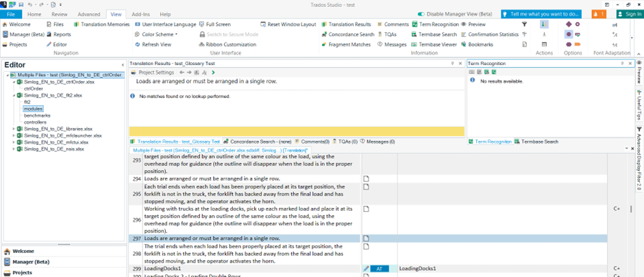This screenshot has width=644, height=277.
Task: Open Files view from ribbon
Action: [x=55, y=25]
